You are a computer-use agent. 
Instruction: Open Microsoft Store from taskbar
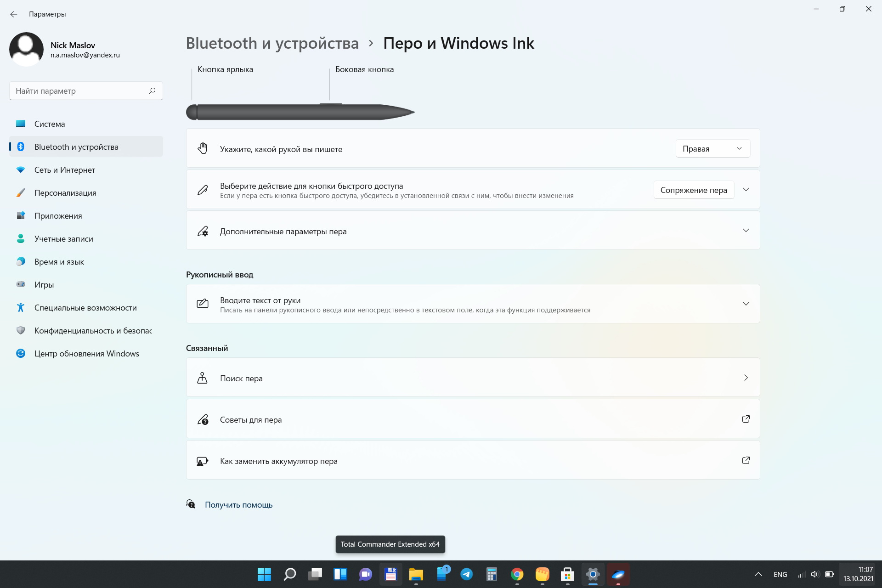[567, 574]
